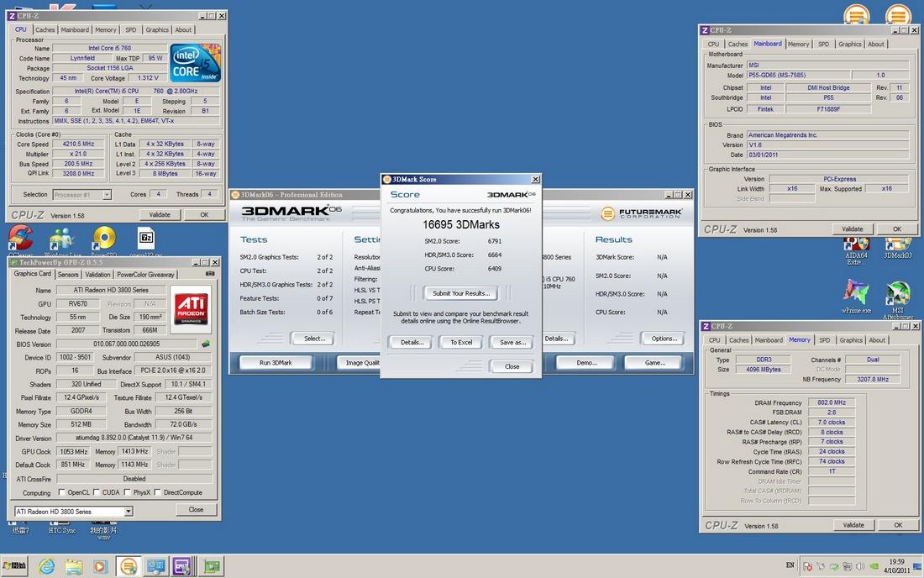Close the 3DMark Score dialog via Close button
The height and width of the screenshot is (578, 924).
tap(512, 366)
